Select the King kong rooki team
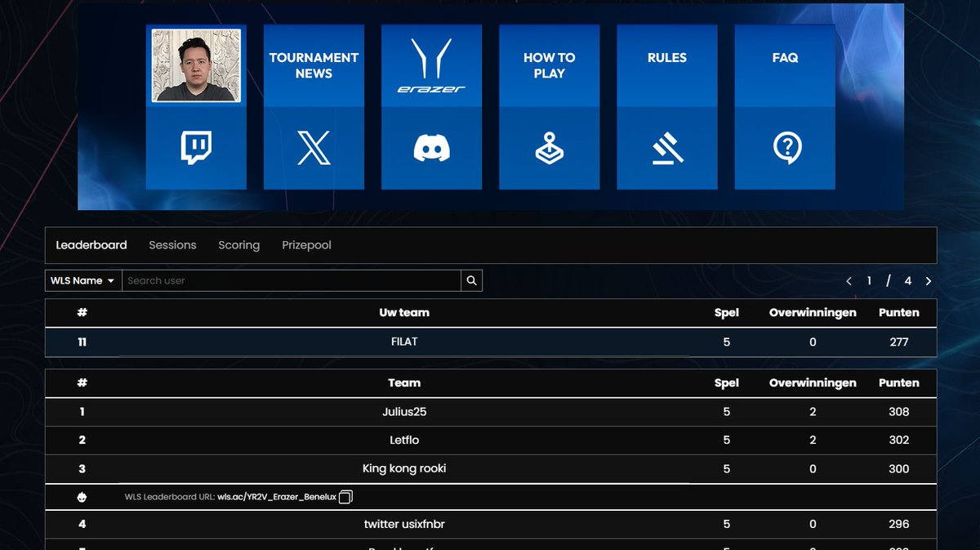This screenshot has width=980, height=550. click(x=404, y=468)
